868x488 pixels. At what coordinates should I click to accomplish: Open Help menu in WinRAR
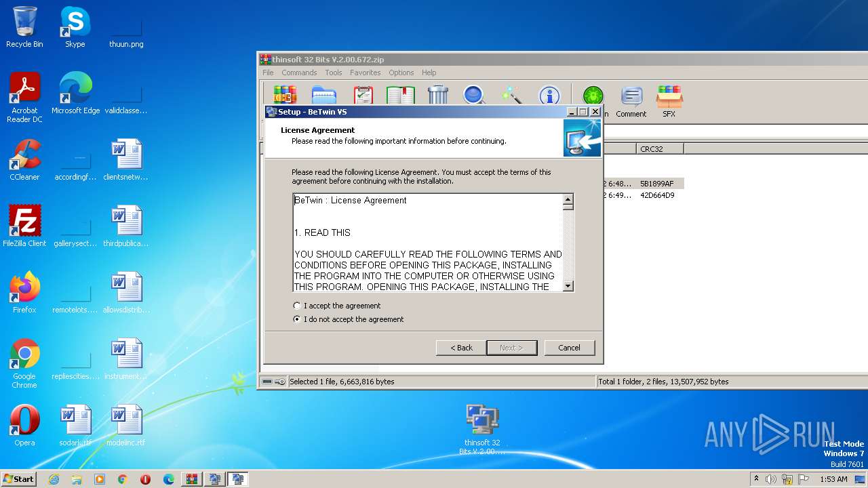click(429, 73)
